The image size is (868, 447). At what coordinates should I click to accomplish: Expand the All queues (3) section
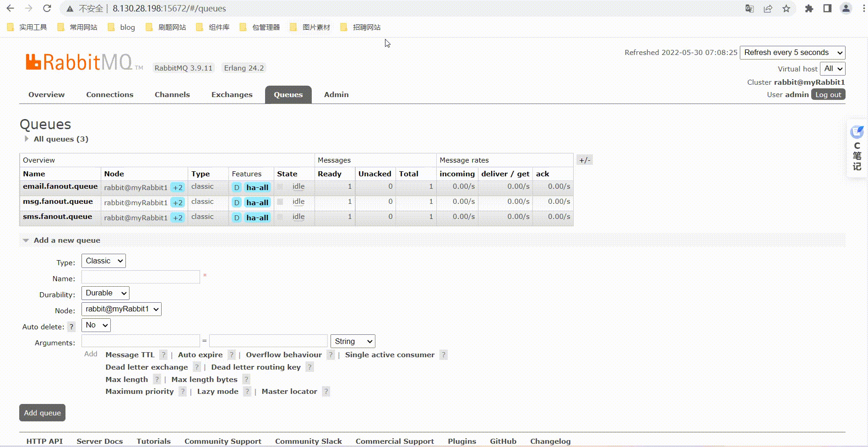[61, 139]
